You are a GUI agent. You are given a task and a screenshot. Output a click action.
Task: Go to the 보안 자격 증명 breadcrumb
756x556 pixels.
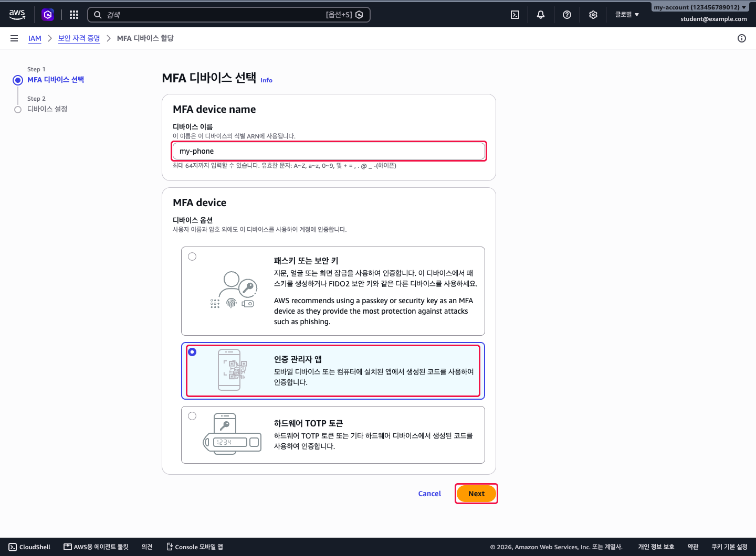click(79, 38)
